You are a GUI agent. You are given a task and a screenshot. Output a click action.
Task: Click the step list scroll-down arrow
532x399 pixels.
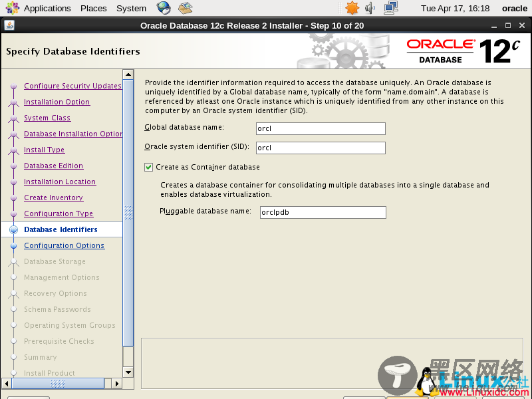[128, 372]
